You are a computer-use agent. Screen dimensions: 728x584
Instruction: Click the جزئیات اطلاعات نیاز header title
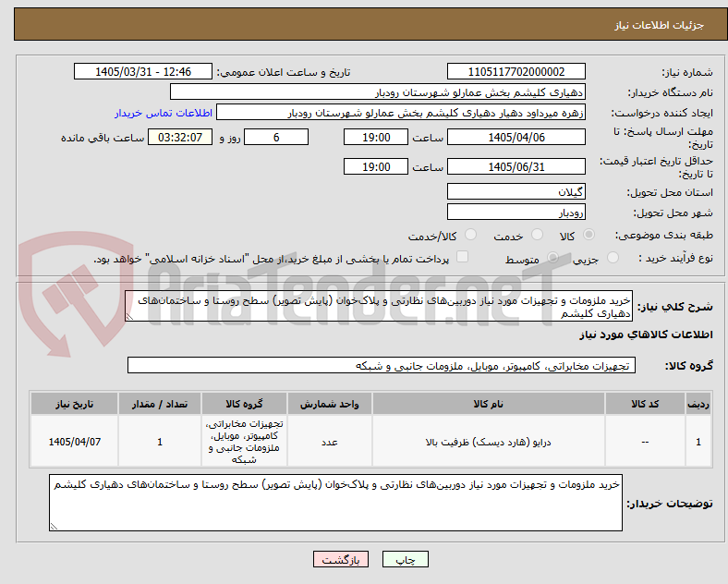(660, 25)
